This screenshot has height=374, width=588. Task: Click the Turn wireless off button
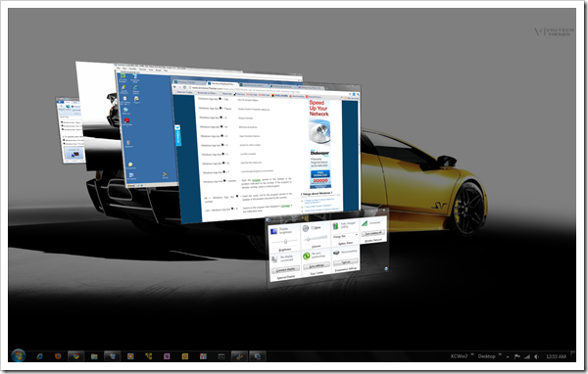(372, 233)
